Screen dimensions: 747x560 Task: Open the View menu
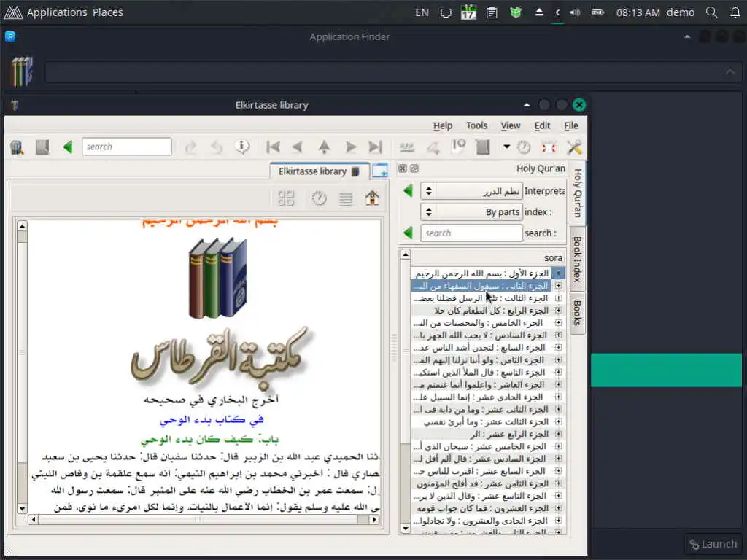pos(510,125)
